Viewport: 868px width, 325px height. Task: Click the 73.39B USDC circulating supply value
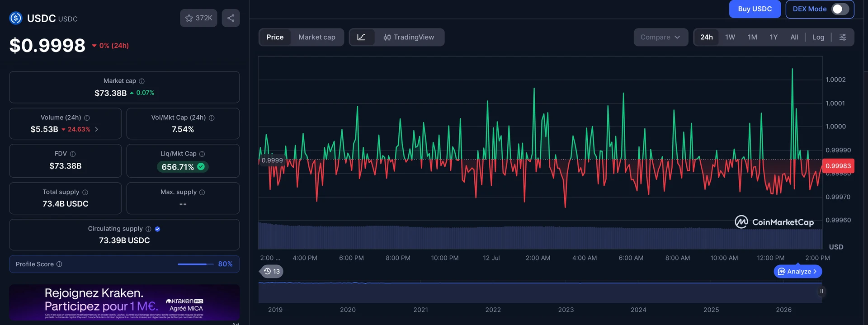pos(124,240)
